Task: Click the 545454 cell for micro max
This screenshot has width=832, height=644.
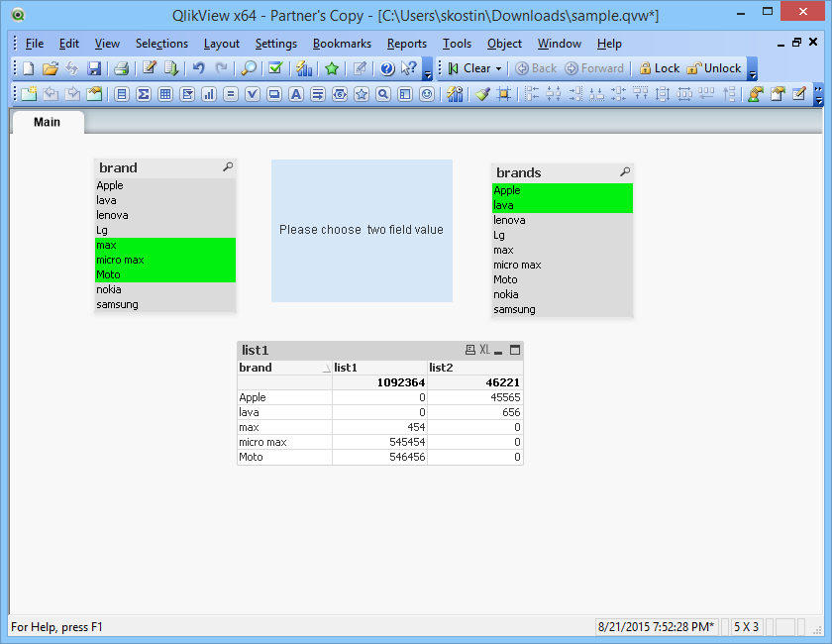Action: coord(380,442)
